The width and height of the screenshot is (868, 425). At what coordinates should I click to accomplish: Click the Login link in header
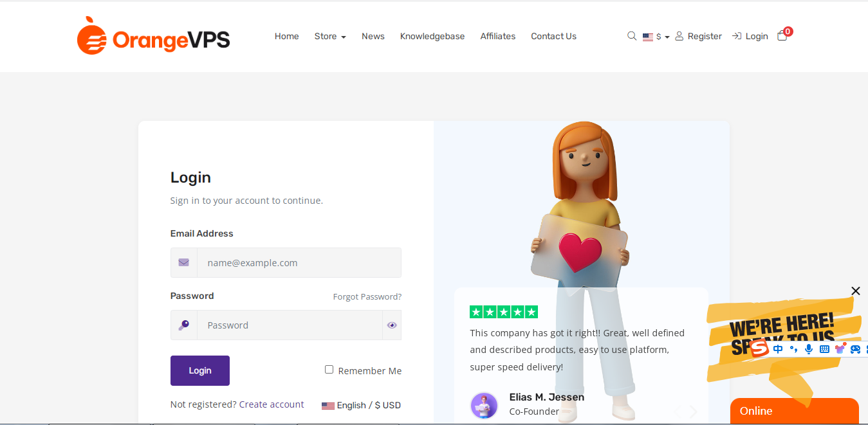point(750,36)
